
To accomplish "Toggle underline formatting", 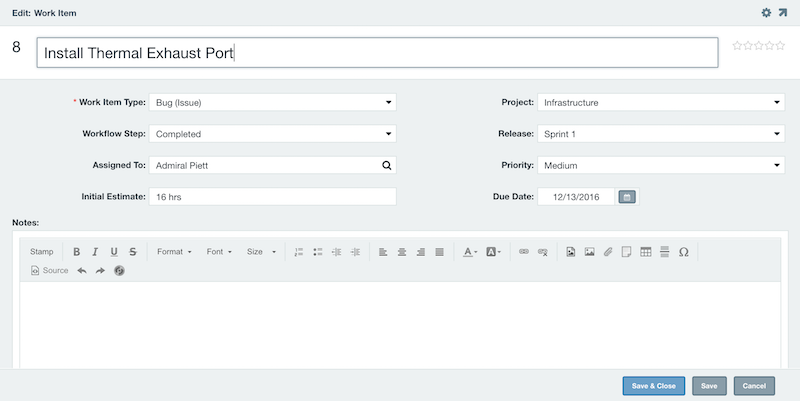I will 114,252.
